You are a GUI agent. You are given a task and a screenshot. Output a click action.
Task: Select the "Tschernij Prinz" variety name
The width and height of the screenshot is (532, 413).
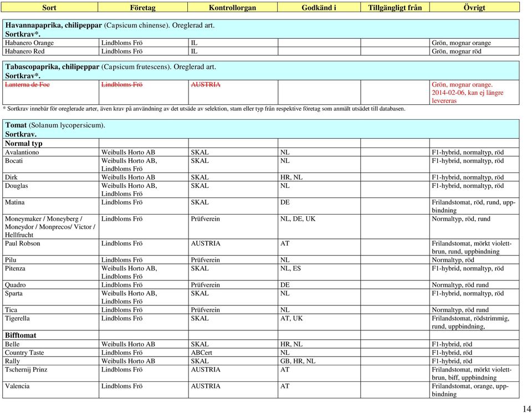26,370
